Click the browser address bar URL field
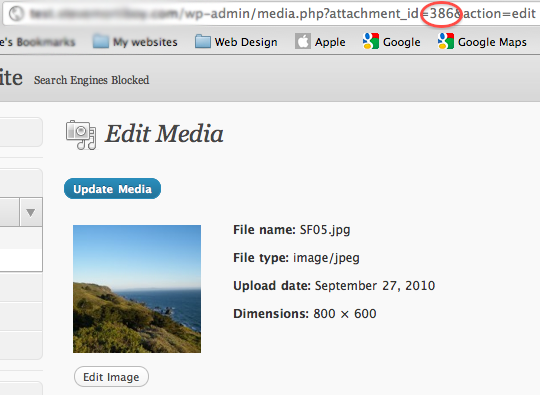The height and width of the screenshot is (395, 540). pos(272,14)
